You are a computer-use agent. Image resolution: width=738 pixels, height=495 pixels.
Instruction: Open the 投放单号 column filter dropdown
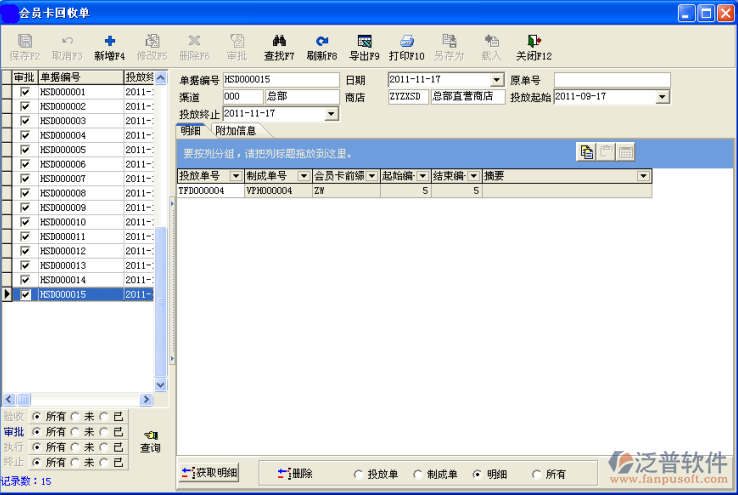click(236, 176)
